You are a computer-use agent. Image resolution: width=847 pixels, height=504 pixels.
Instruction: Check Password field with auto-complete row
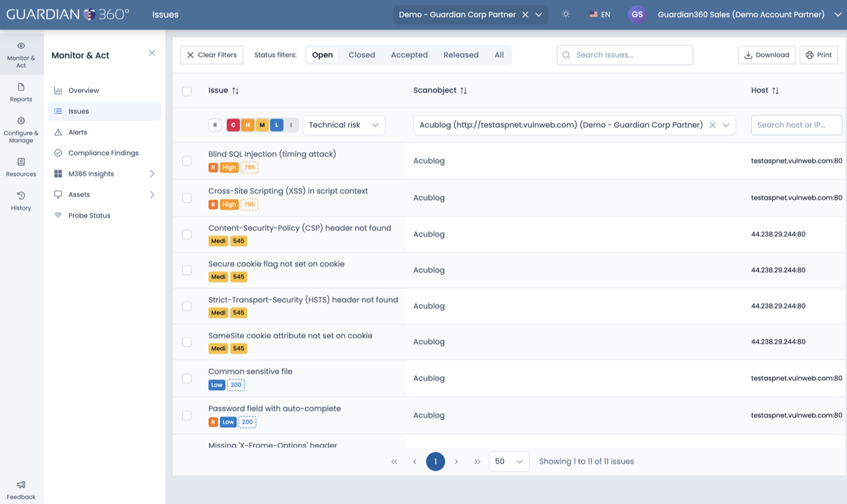pyautogui.click(x=187, y=415)
